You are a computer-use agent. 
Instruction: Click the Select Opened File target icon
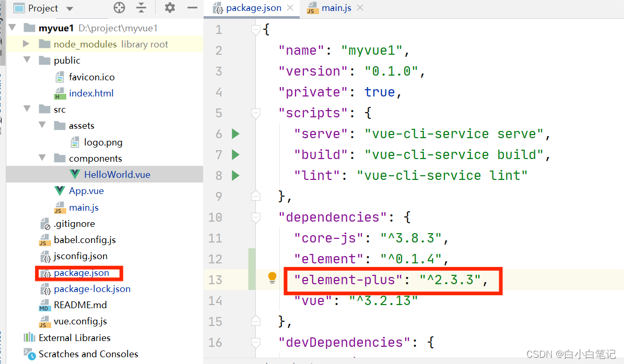[119, 8]
